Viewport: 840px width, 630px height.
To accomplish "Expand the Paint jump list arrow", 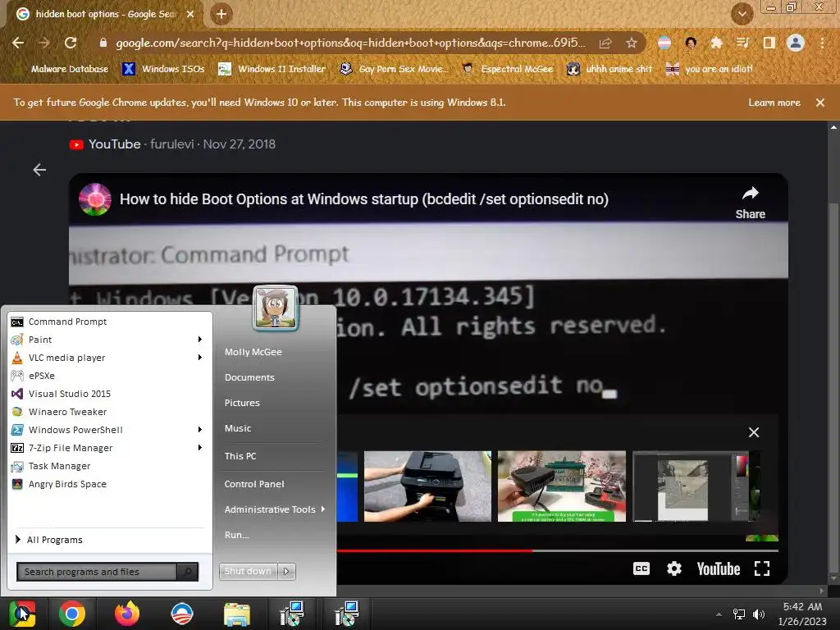I will click(200, 340).
